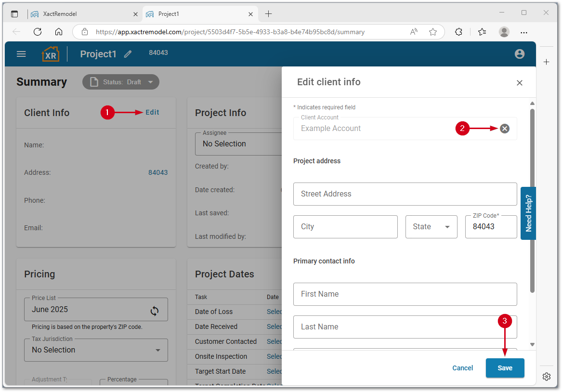The width and height of the screenshot is (562, 392).
Task: Click the Project1 title text
Action: [x=98, y=54]
